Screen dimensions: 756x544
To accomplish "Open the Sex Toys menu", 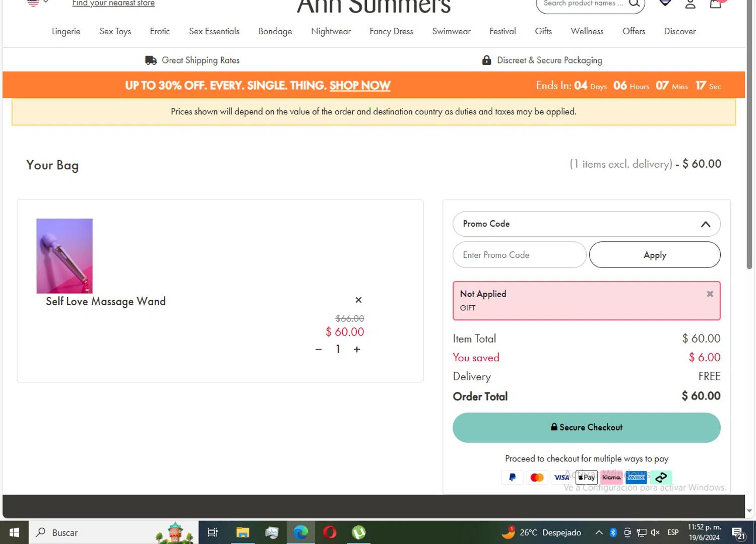I will tap(115, 31).
